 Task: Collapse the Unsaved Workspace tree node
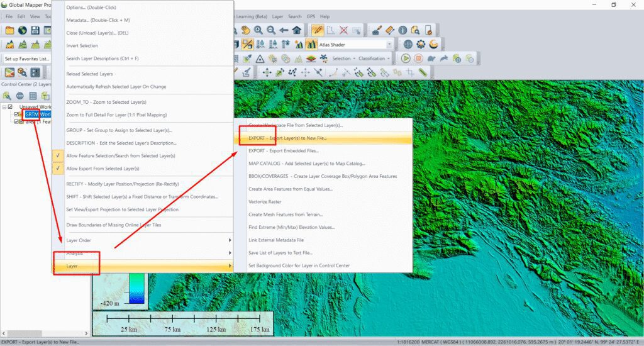[x=4, y=107]
